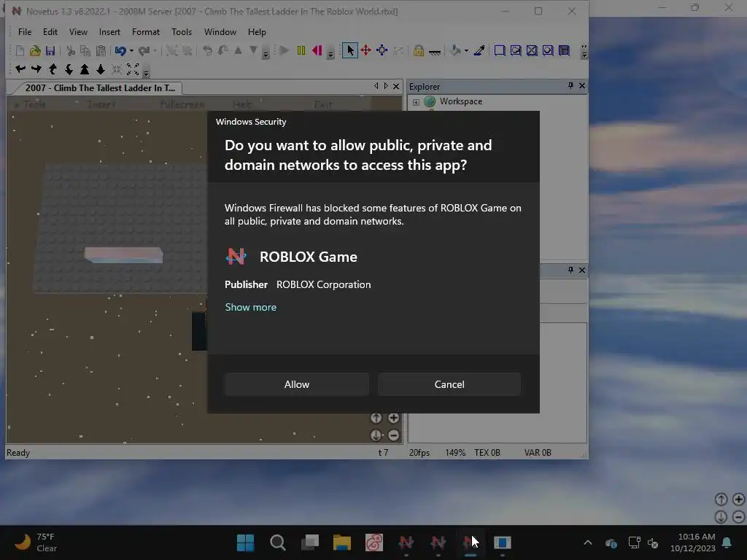The image size is (747, 560).
Task: Click the Redo arrow icon
Action: click(144, 50)
